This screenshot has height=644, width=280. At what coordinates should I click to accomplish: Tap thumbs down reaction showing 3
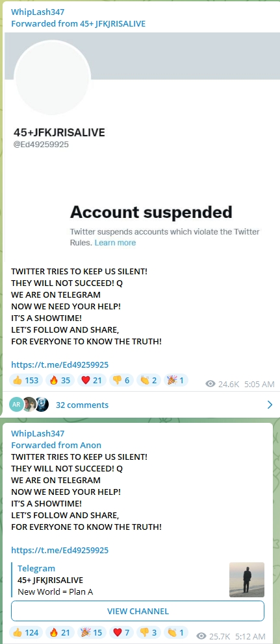coord(148,632)
